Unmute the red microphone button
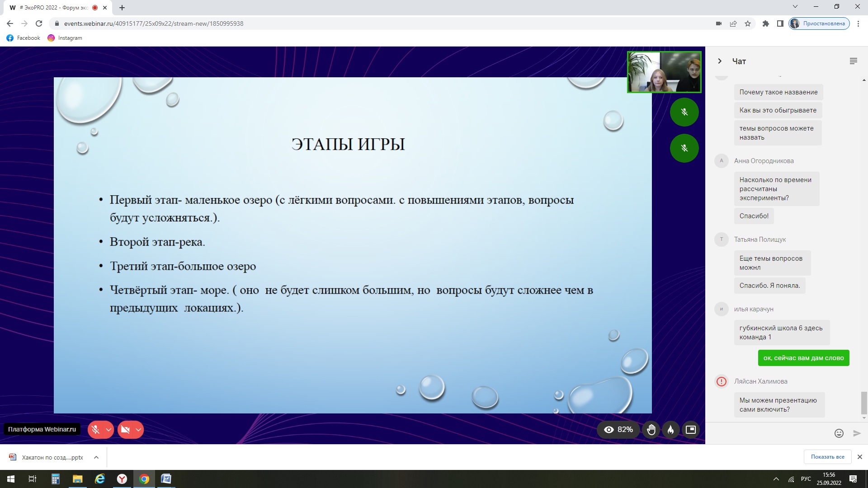Image resolution: width=868 pixels, height=488 pixels. (95, 430)
